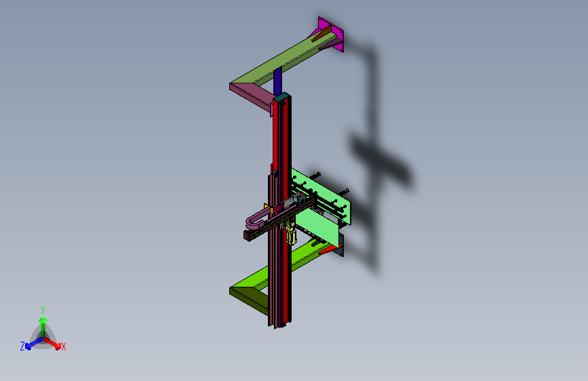Select the red gusset on lower arm end
The image size is (588, 381).
(329, 250)
